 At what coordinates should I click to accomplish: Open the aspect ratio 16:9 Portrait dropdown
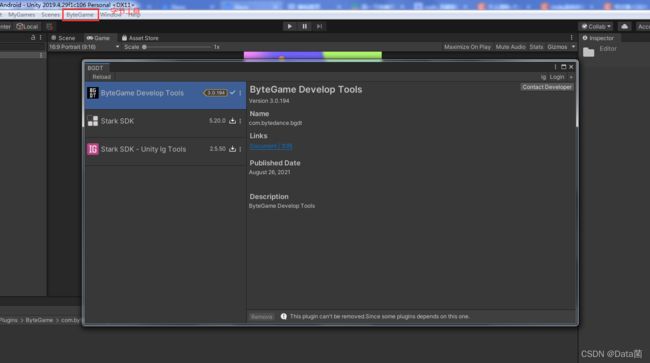click(x=84, y=47)
